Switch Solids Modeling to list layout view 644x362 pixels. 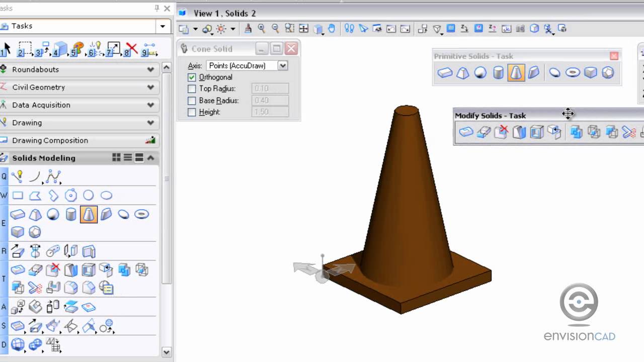[x=128, y=158]
